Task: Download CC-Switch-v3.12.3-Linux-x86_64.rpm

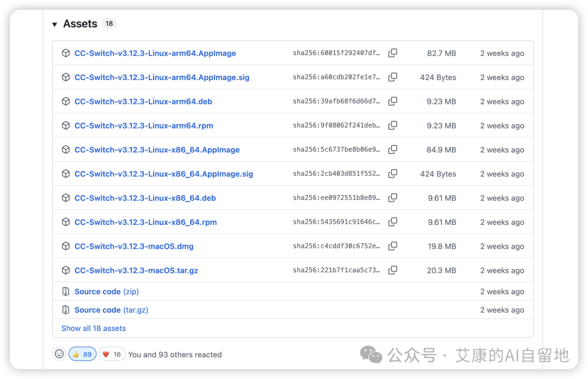Action: coord(145,222)
